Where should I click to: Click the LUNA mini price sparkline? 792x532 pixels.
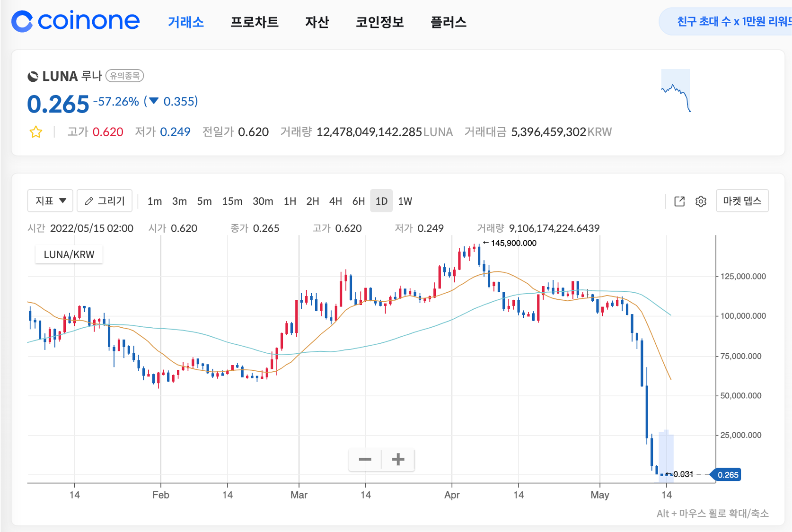pos(676,91)
